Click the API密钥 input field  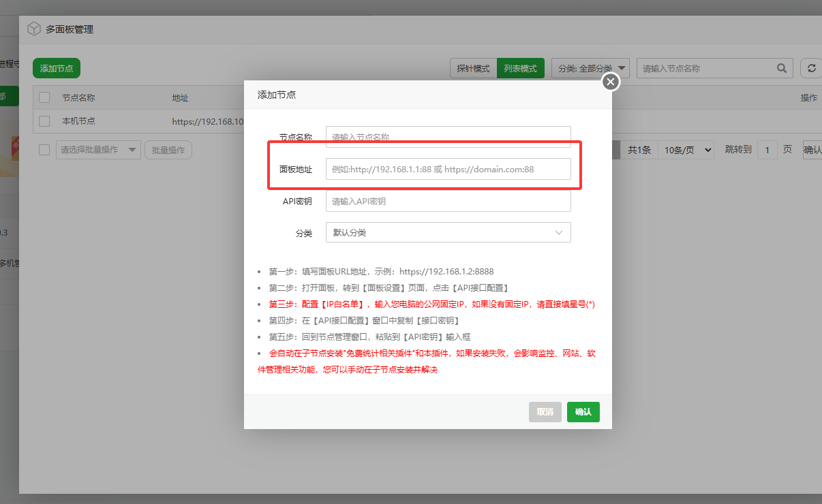pyautogui.click(x=448, y=201)
